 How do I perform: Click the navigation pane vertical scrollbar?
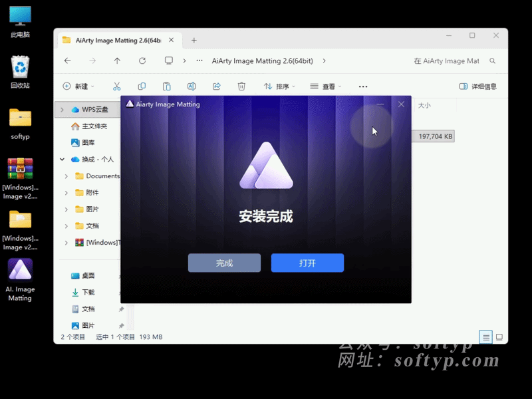click(130, 317)
